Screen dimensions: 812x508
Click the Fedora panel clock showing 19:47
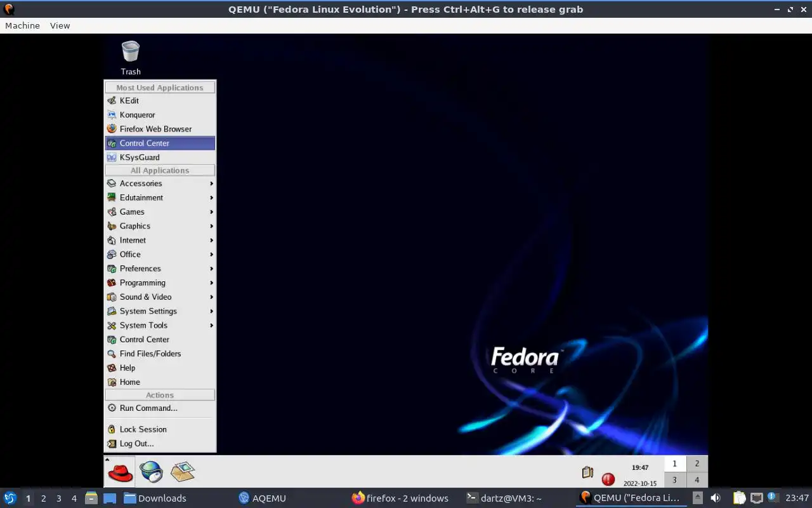pos(639,467)
